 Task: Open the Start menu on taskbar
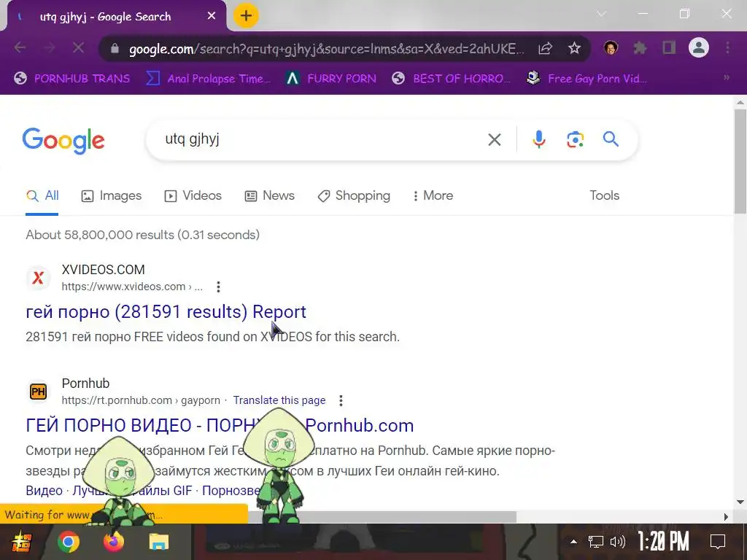pos(21,542)
